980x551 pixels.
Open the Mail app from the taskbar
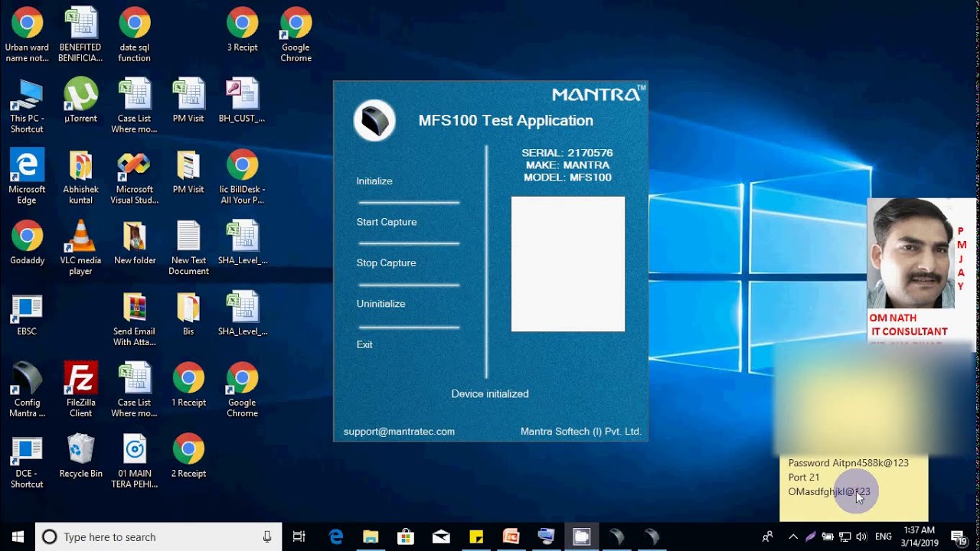pos(441,536)
